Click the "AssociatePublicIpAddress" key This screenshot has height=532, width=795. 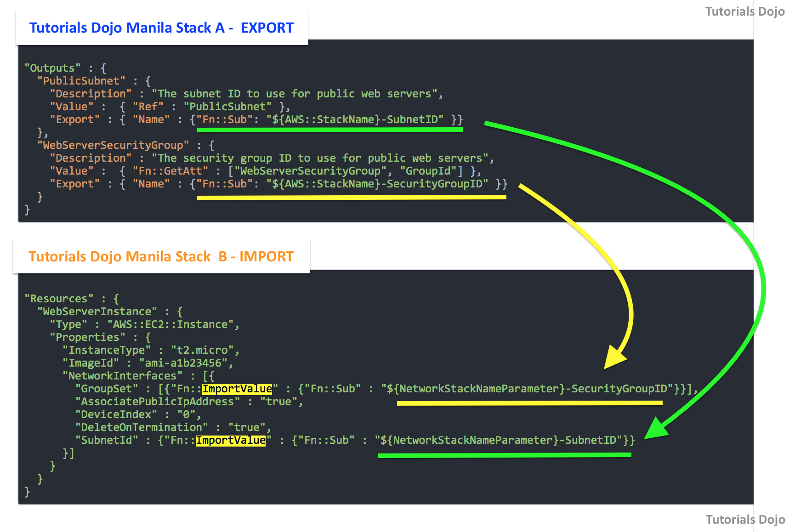point(158,402)
